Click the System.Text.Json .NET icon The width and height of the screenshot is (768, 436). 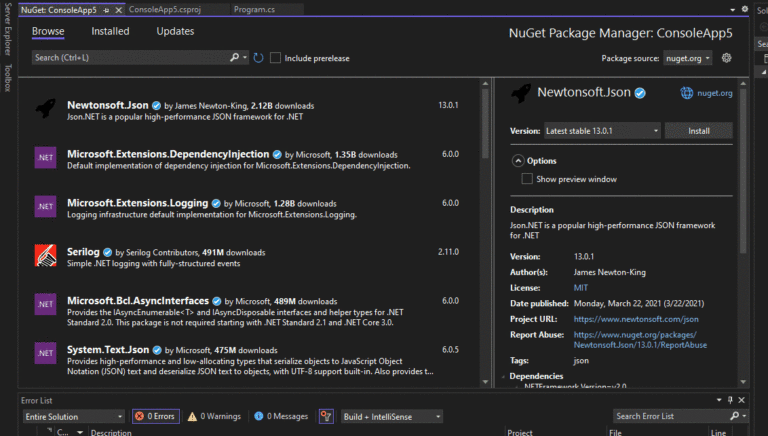[45, 352]
